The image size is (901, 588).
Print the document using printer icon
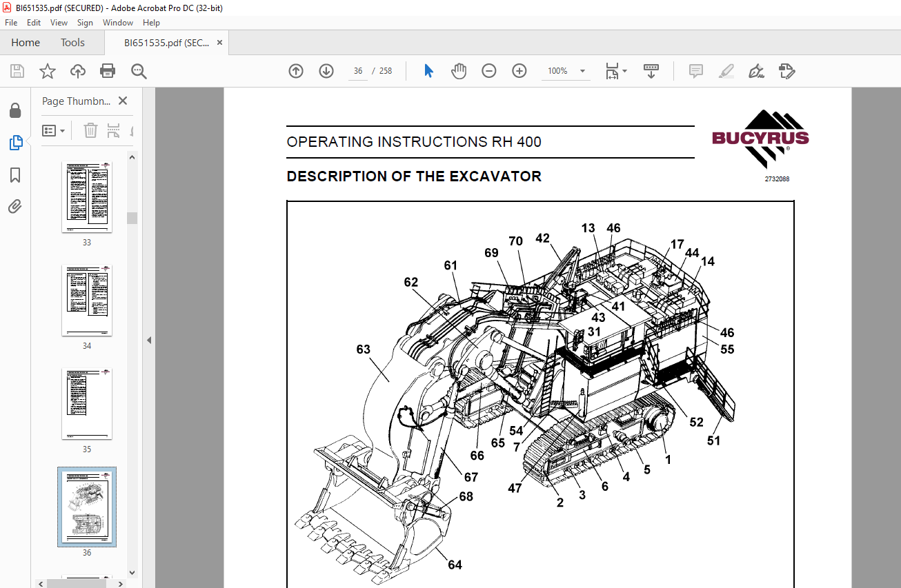tap(108, 71)
